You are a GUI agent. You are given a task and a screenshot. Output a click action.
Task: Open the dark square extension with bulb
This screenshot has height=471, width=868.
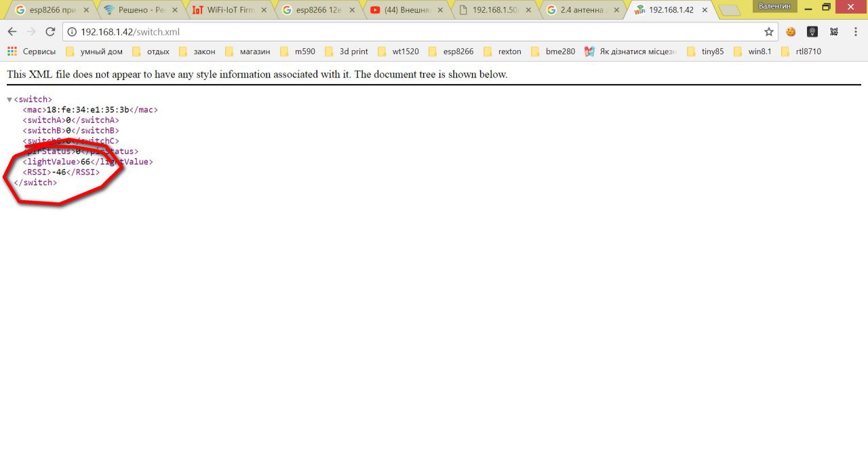(x=812, y=32)
